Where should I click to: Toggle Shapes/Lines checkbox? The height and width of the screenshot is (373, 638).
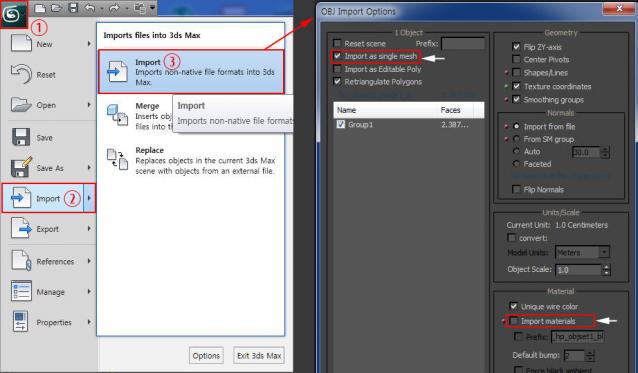[516, 72]
